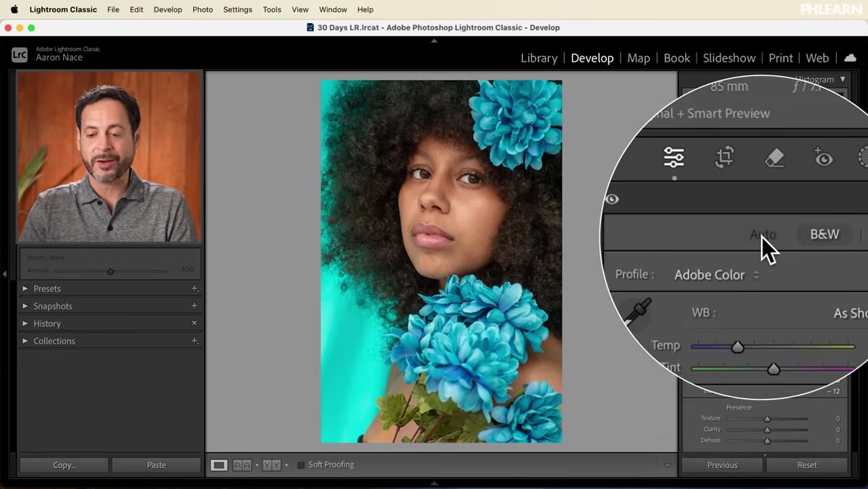Open the WB As Shot dropdown
The image size is (868, 489).
[x=850, y=313]
